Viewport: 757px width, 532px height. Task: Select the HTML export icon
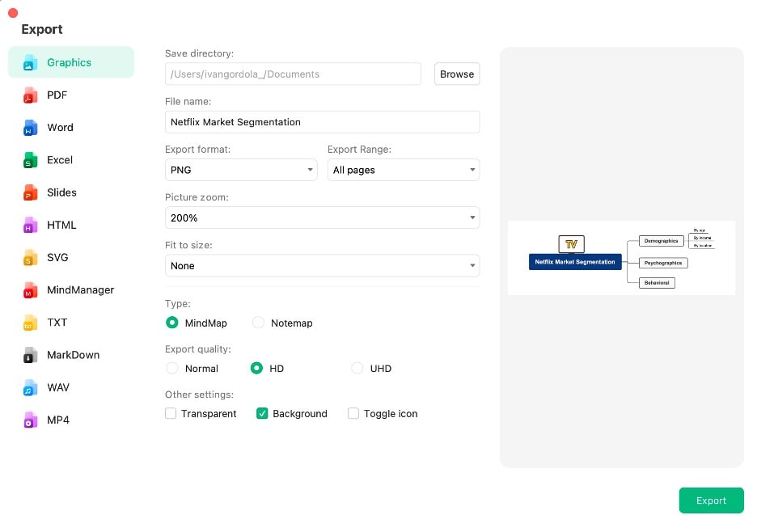point(31,226)
